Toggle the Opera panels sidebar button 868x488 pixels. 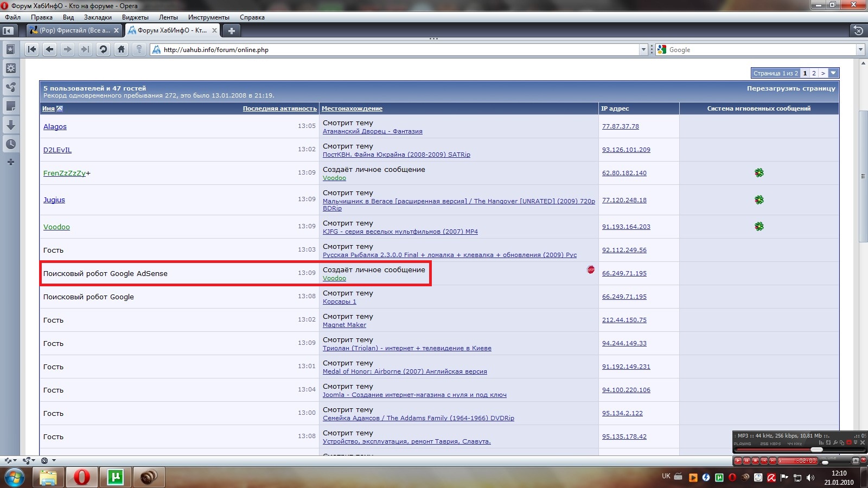point(8,30)
